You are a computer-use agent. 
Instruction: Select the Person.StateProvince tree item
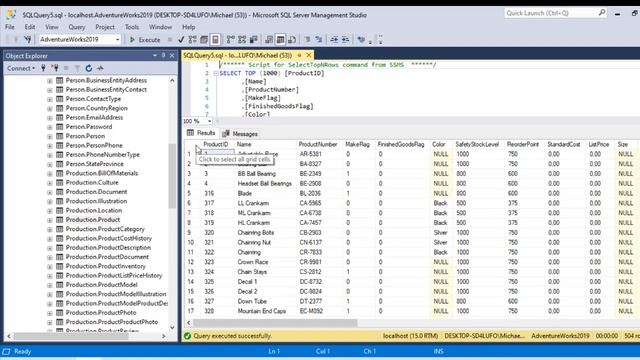click(x=95, y=164)
